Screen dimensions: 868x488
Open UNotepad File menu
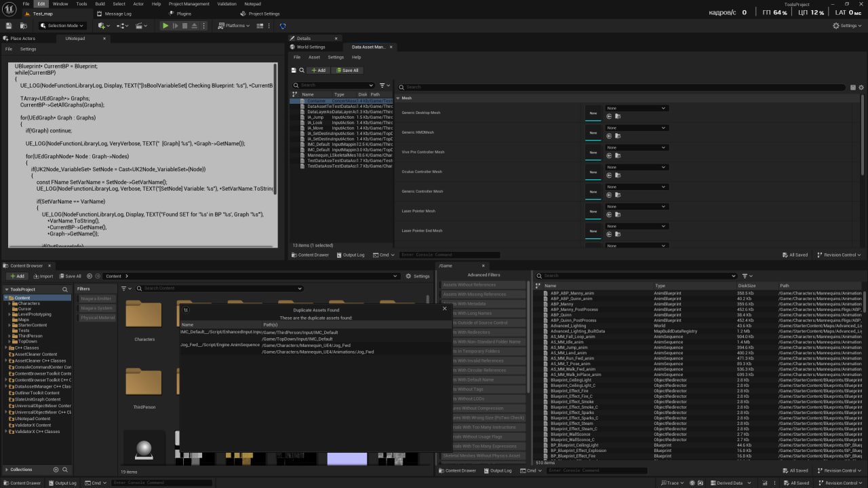pos(9,49)
